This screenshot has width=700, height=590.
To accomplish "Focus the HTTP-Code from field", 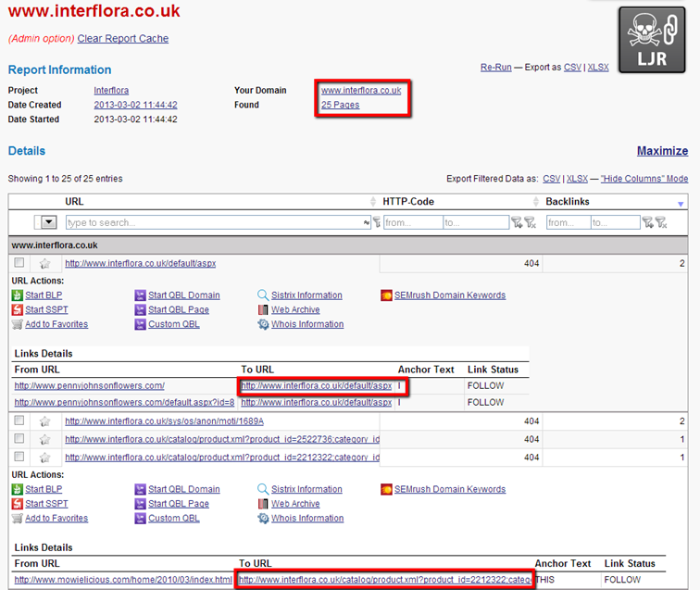I will [x=413, y=222].
